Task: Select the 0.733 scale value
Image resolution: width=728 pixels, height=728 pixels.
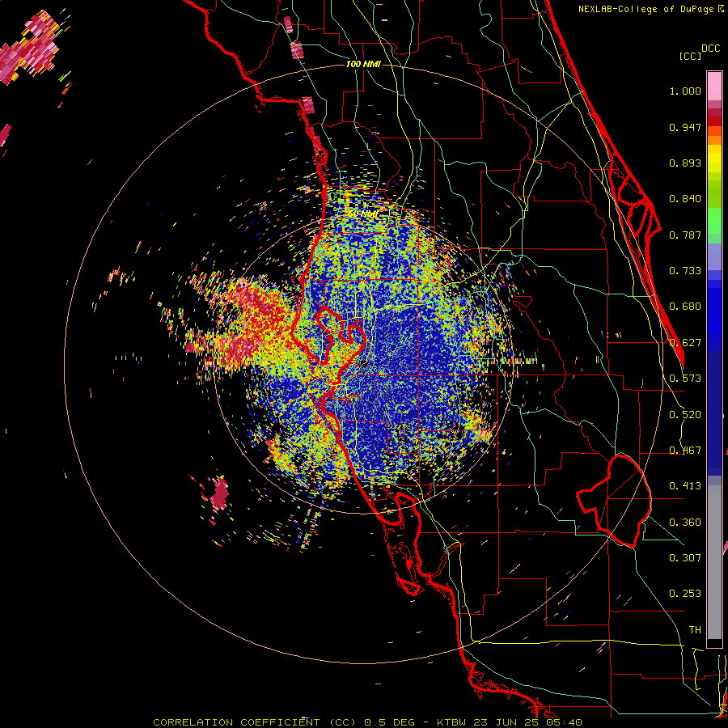Action: pos(685,271)
